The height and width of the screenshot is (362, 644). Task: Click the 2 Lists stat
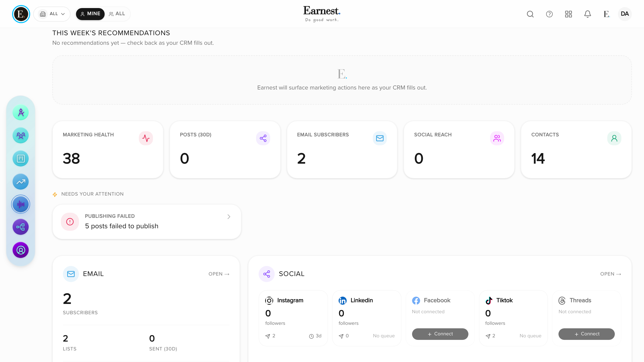(x=70, y=343)
